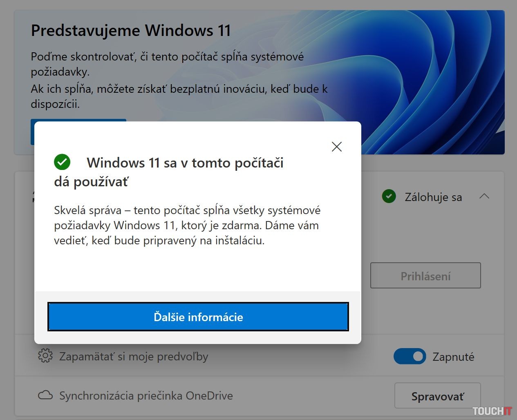Select the Synchronizácia priečinka OneDrive label
517x420 pixels.
point(146,396)
